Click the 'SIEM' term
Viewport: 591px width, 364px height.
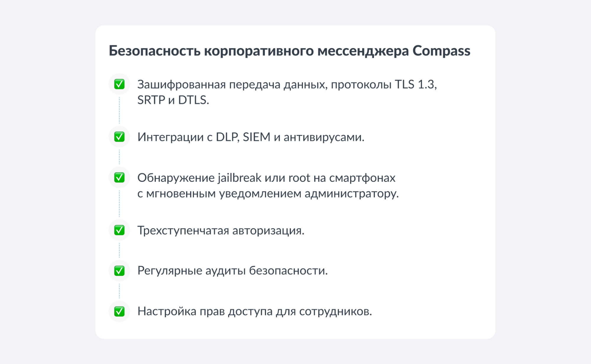point(256,137)
